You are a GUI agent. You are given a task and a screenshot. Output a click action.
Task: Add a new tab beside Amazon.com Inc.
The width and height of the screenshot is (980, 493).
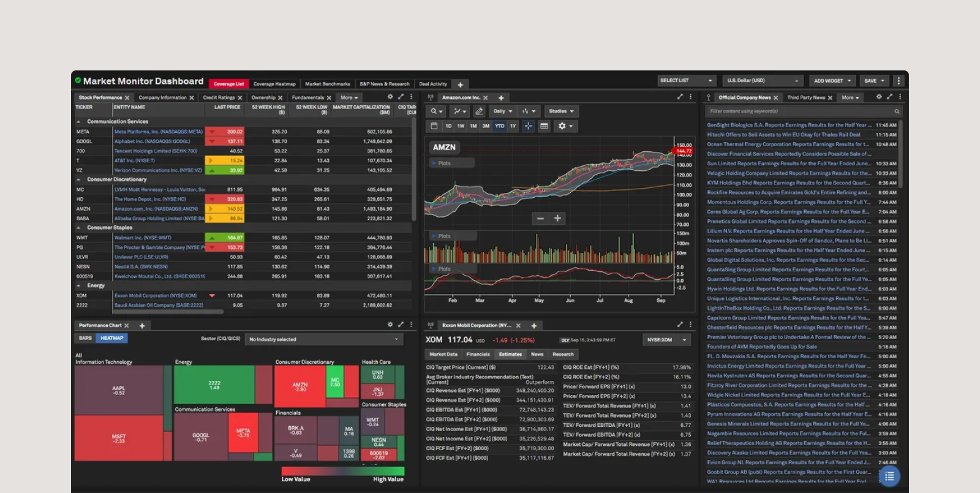point(501,98)
